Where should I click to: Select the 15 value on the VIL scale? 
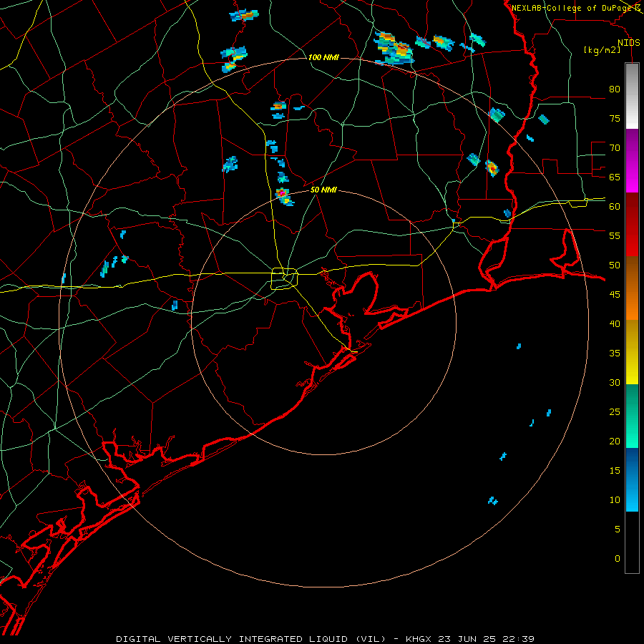pos(615,470)
